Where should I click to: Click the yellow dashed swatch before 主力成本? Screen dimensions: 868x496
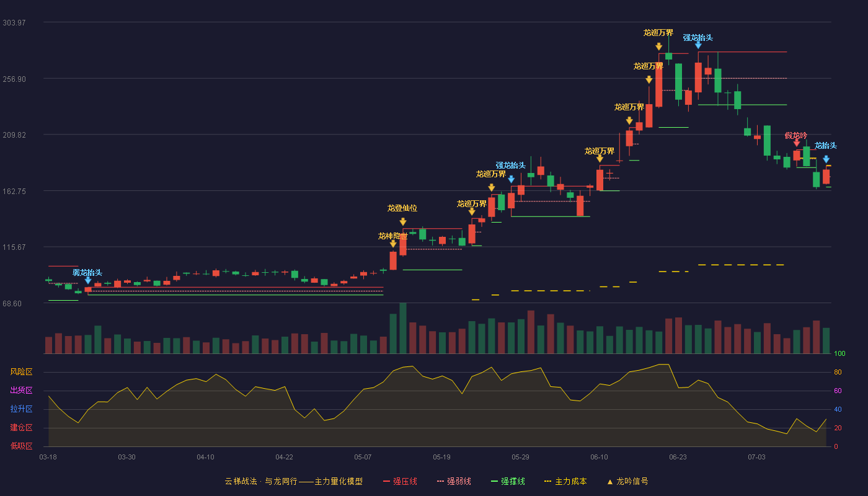(x=547, y=481)
